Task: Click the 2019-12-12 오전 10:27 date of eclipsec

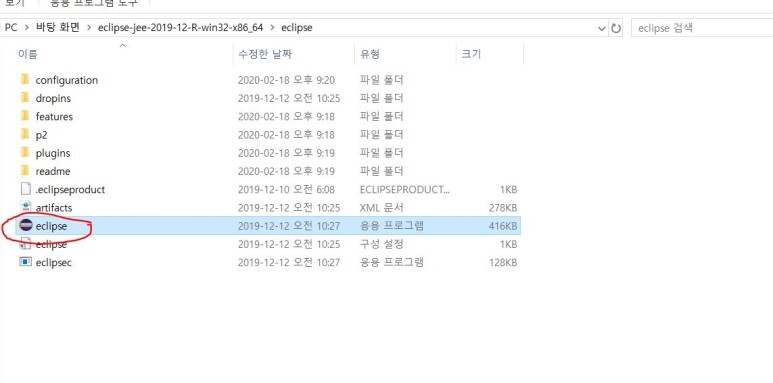Action: pyautogui.click(x=289, y=262)
